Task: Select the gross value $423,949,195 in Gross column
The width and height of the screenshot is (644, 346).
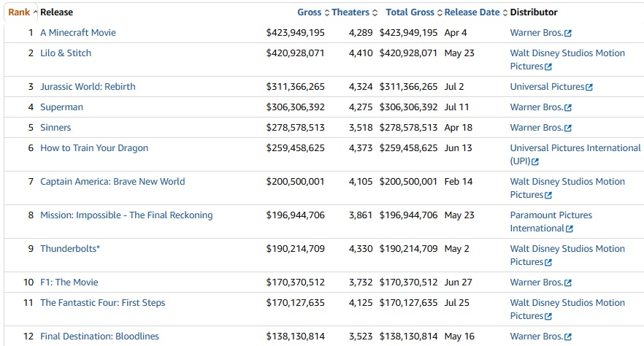Action: (x=295, y=33)
